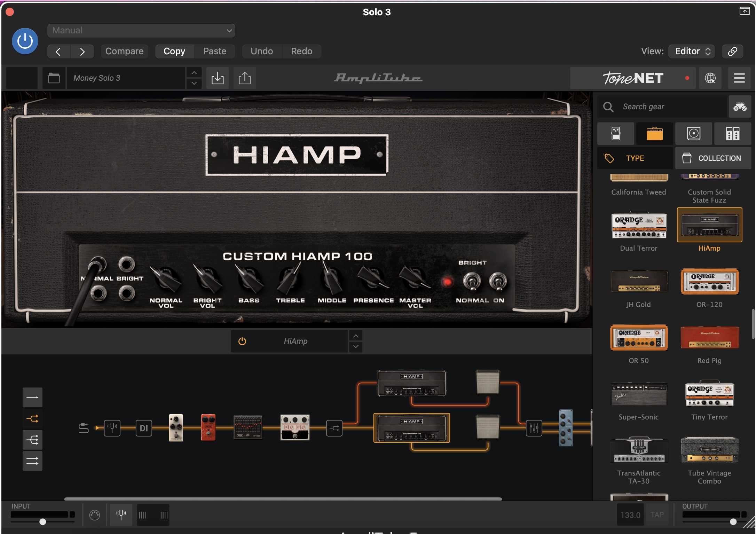
Task: Step to previous preset with up chevron
Action: 194,73
